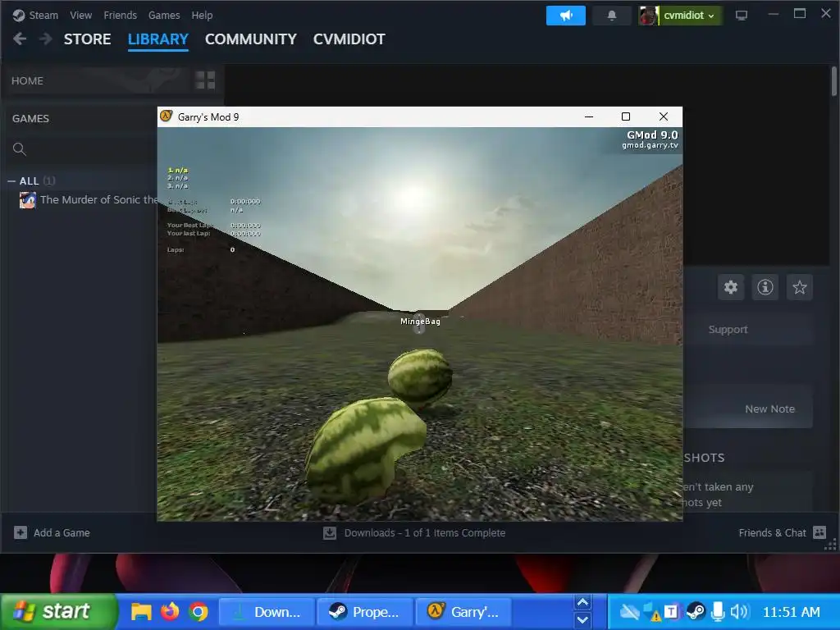Click the Add a Game plus icon
This screenshot has height=630, width=840.
[x=21, y=532]
